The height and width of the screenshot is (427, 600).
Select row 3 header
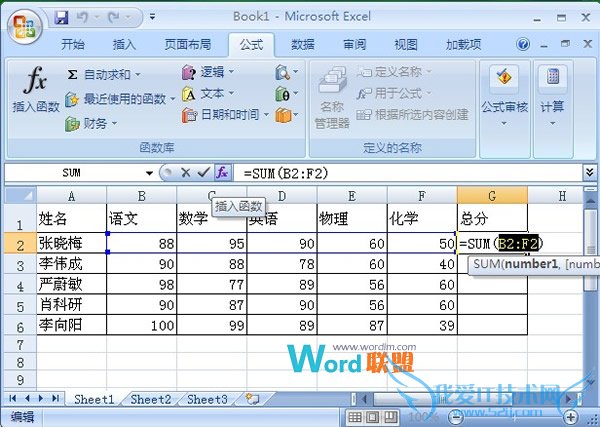pos(21,265)
